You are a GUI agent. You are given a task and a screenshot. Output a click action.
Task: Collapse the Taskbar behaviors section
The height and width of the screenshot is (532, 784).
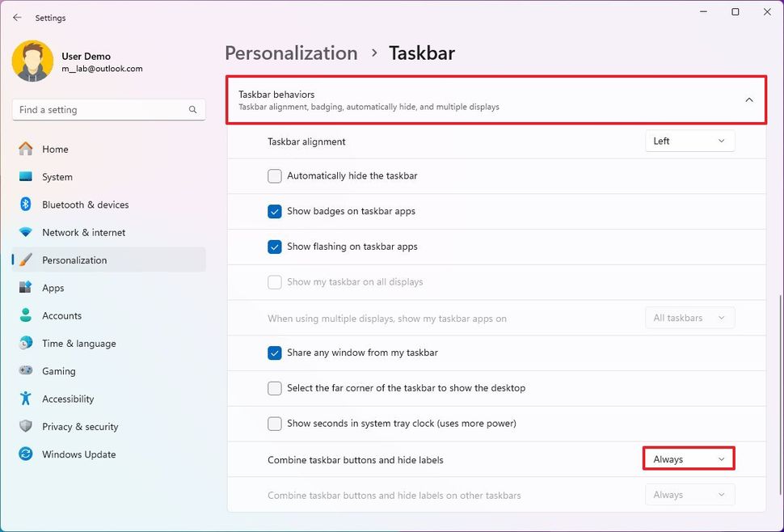pos(748,99)
